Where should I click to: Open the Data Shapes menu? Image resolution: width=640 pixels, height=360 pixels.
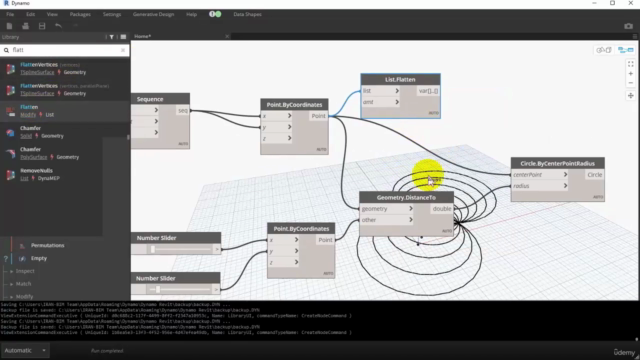247,14
